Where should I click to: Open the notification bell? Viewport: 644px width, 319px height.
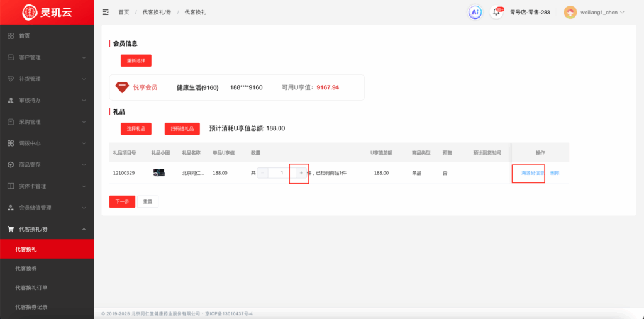497,12
